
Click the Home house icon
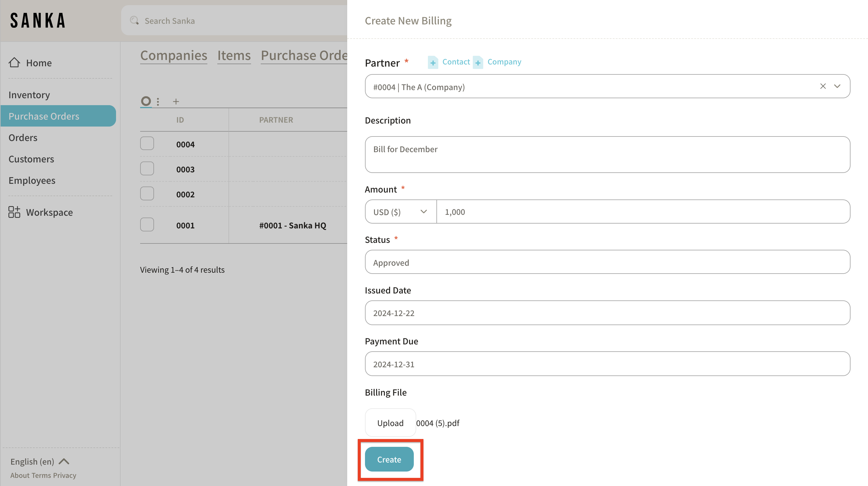(x=14, y=63)
